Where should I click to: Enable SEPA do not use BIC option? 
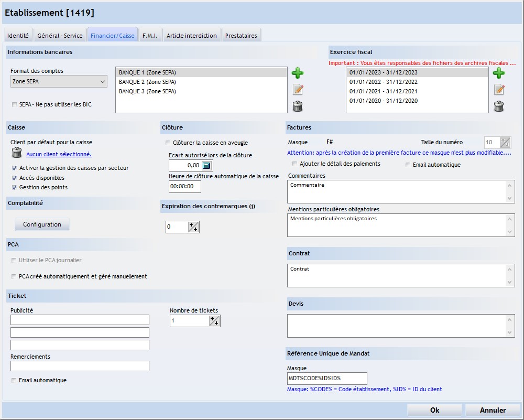click(x=14, y=105)
